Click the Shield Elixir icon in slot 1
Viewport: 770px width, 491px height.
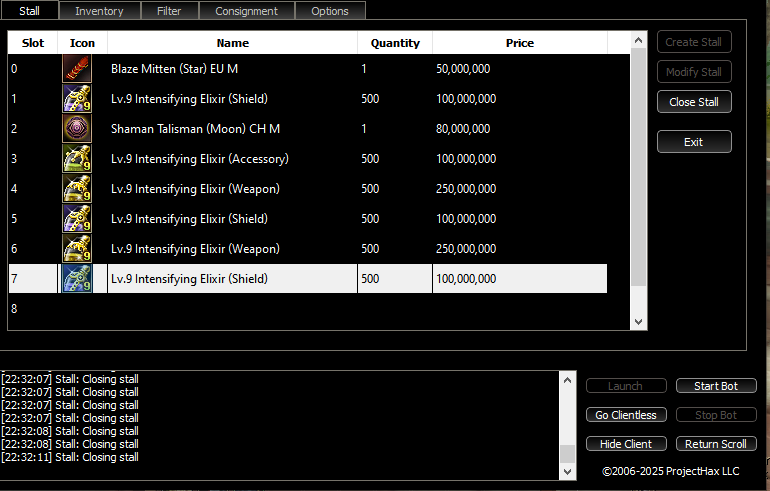coord(77,99)
